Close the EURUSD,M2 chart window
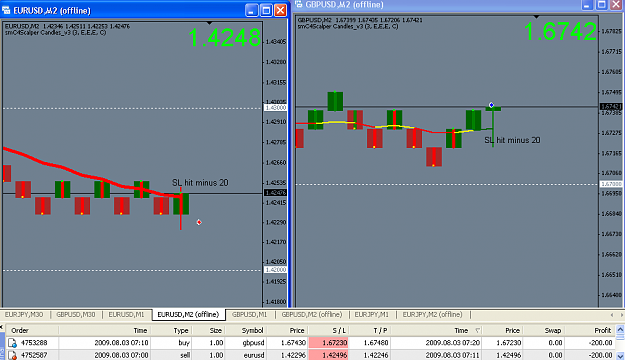 (x=281, y=10)
